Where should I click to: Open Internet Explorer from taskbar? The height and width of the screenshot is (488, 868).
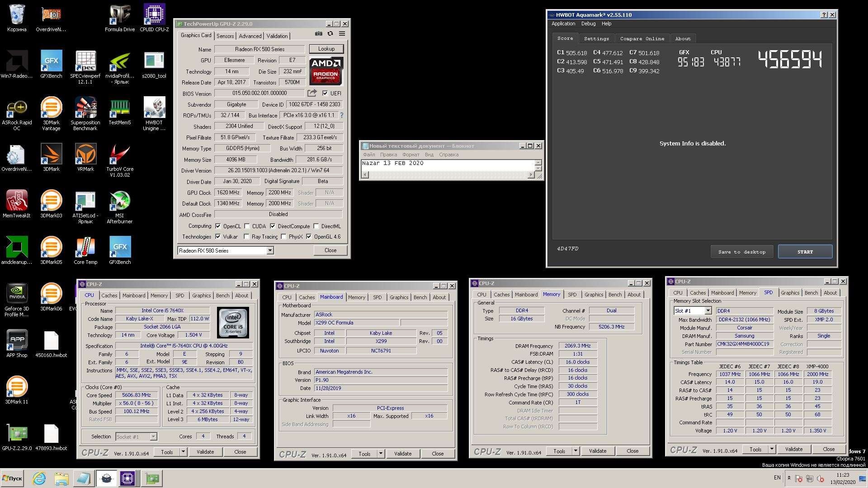point(39,479)
